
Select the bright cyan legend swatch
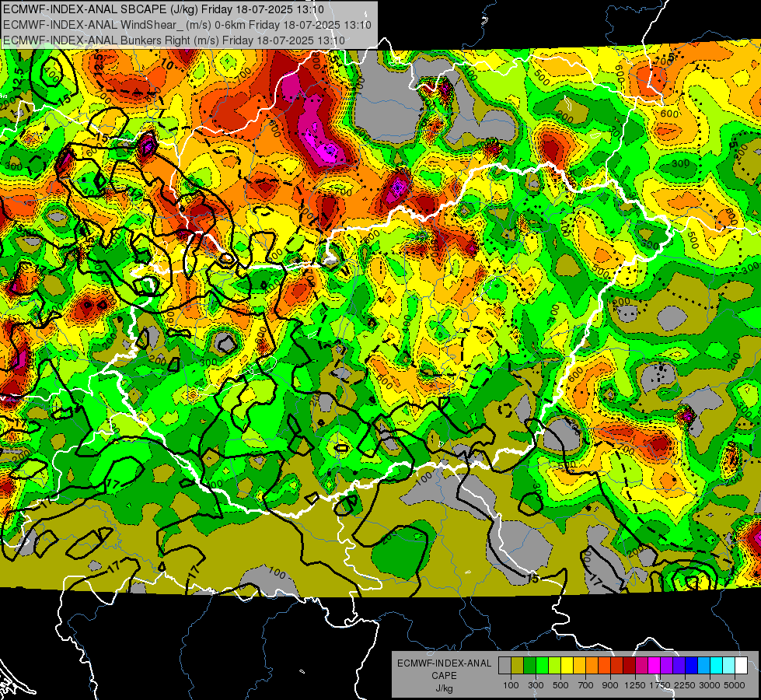click(717, 666)
